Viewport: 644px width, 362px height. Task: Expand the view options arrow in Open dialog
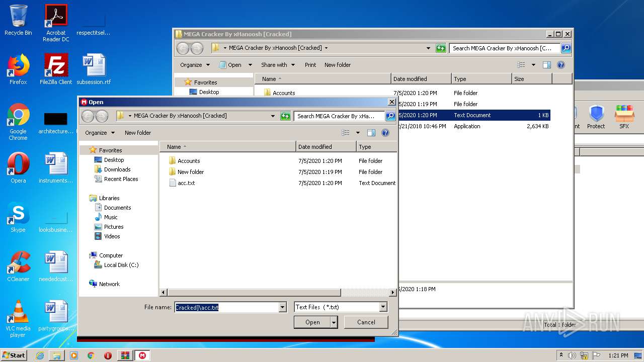click(358, 133)
